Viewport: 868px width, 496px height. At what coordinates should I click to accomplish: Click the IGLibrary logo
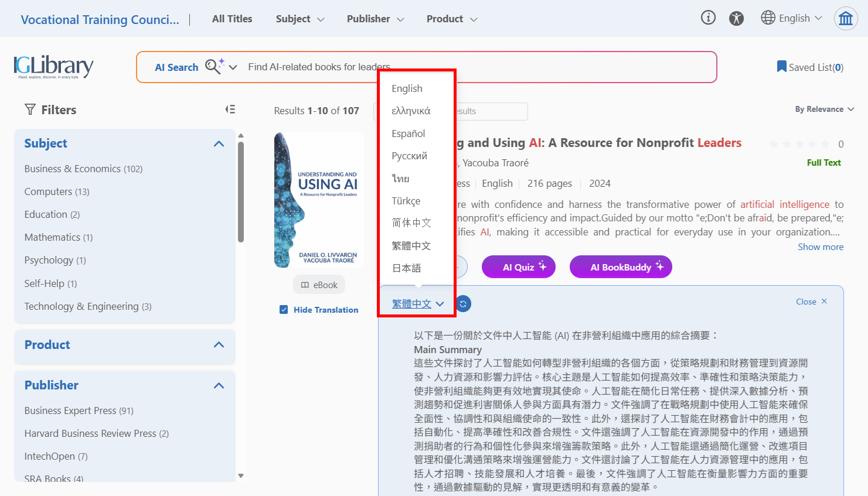coord(53,67)
